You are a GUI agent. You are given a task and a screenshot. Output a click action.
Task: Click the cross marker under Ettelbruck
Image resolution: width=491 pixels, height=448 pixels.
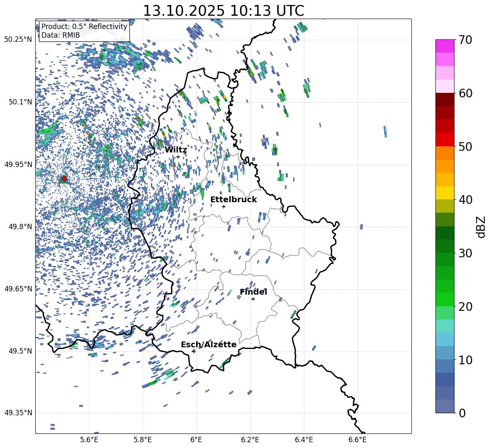click(x=224, y=206)
